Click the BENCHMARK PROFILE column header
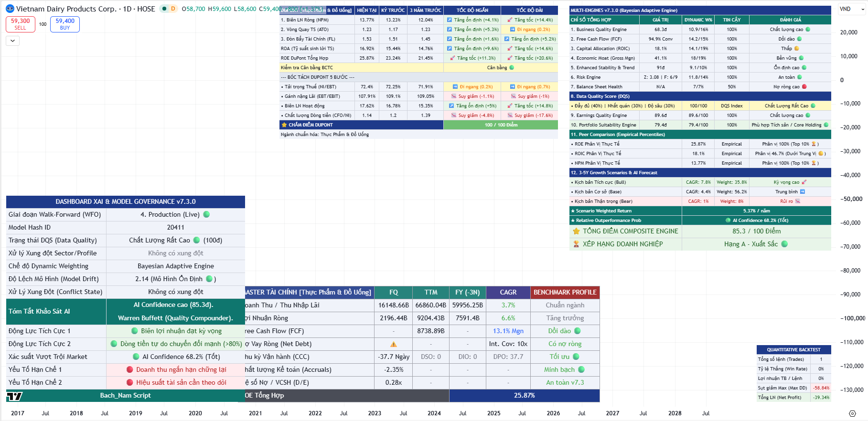The height and width of the screenshot is (421, 868). point(565,293)
